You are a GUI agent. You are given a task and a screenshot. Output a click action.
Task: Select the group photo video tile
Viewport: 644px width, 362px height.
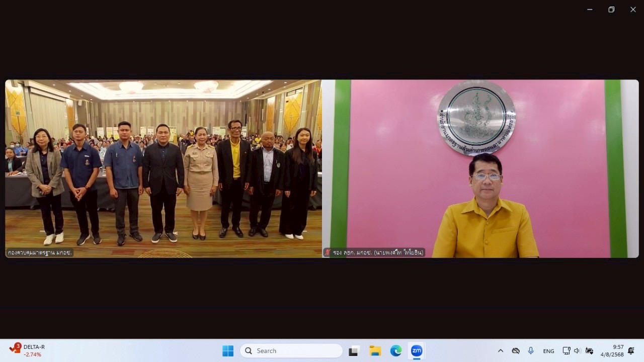[164, 168]
